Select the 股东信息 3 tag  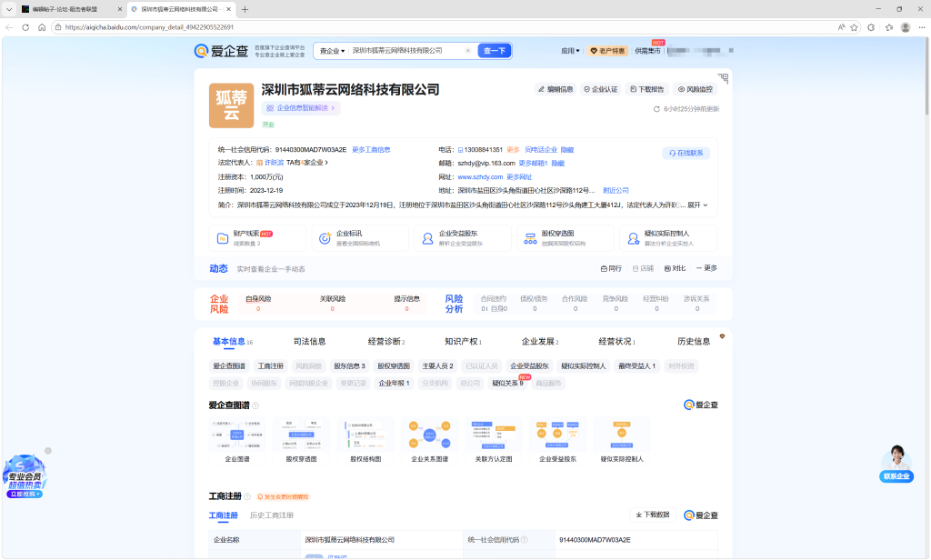[x=349, y=366]
